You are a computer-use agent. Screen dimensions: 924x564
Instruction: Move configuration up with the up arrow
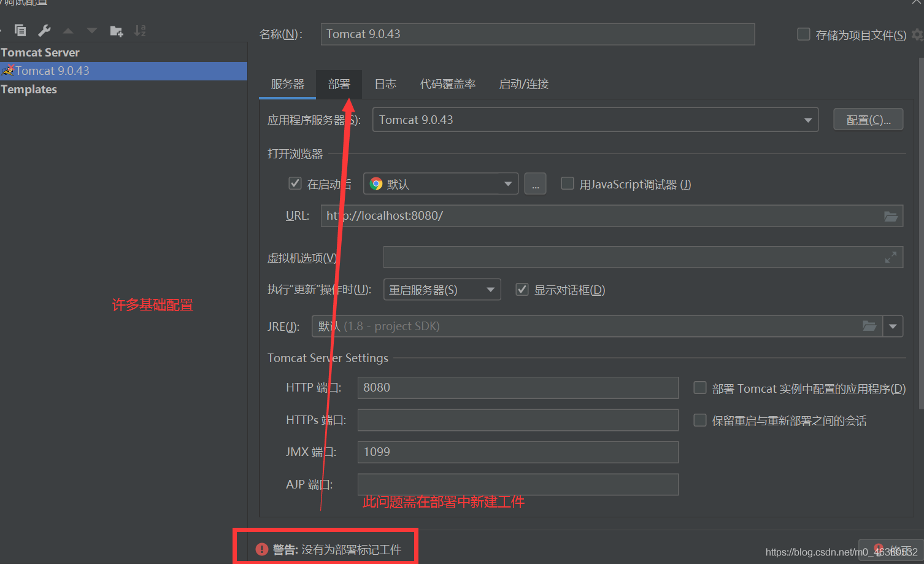coord(68,31)
